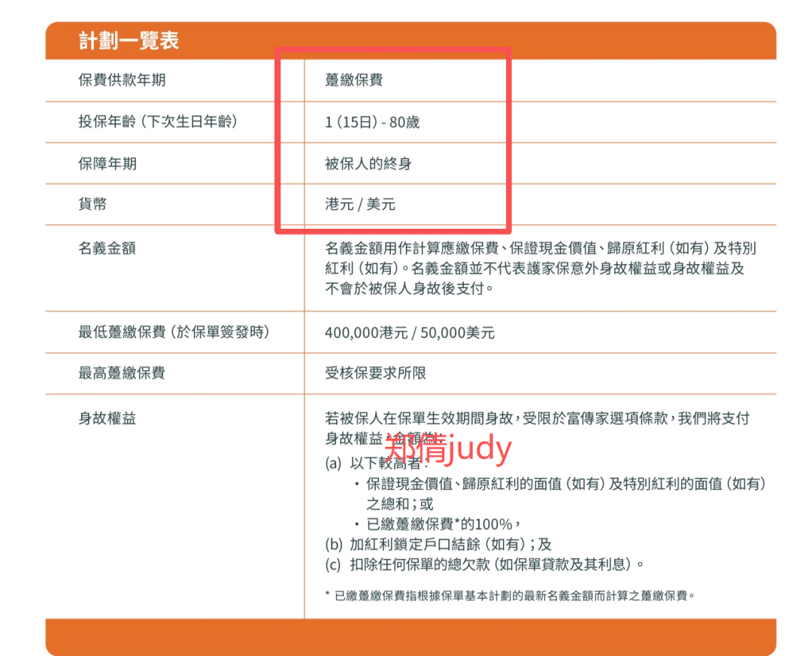This screenshot has height=656, width=812.
Task: Select the 保障年期 row label
Action: pyautogui.click(x=108, y=163)
